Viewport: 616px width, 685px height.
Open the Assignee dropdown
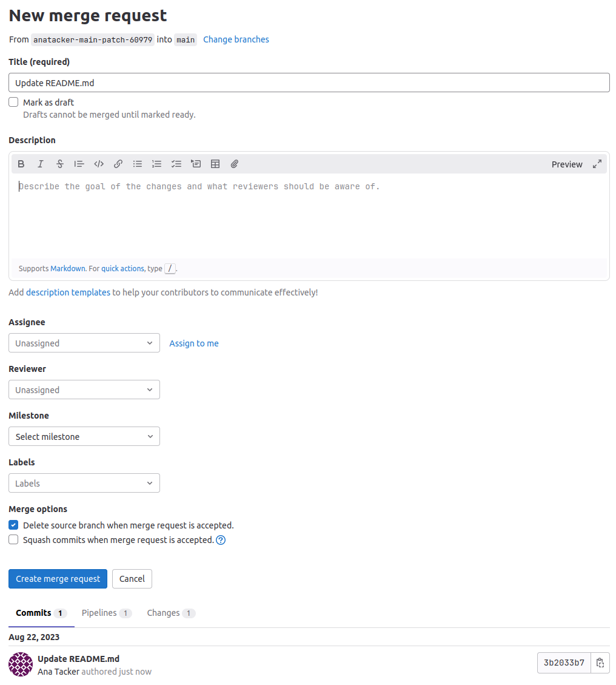click(x=84, y=343)
